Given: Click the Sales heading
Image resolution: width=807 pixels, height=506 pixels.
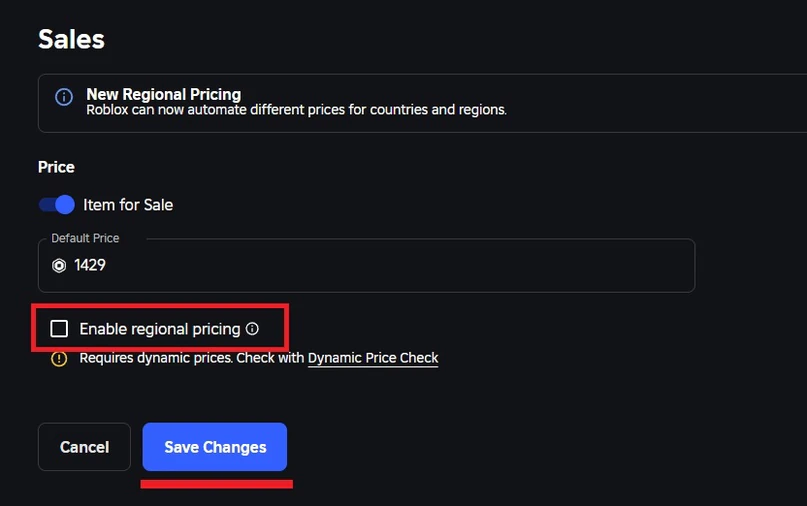Looking at the screenshot, I should point(71,39).
